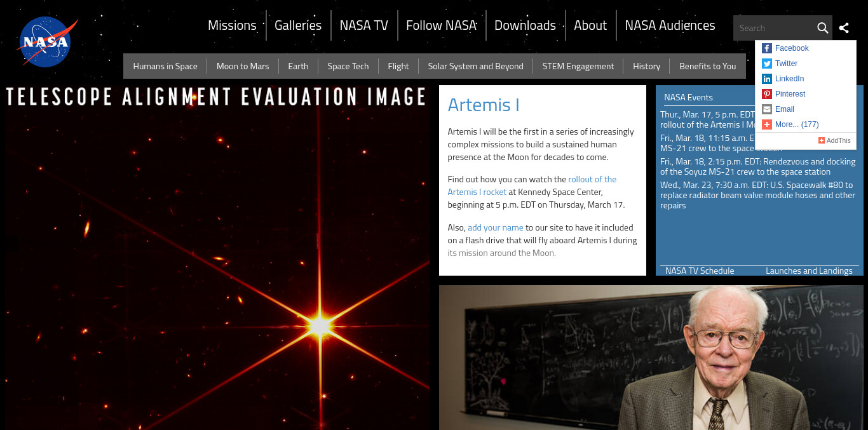Click into the Search field
868x430 pixels.
coord(774,28)
